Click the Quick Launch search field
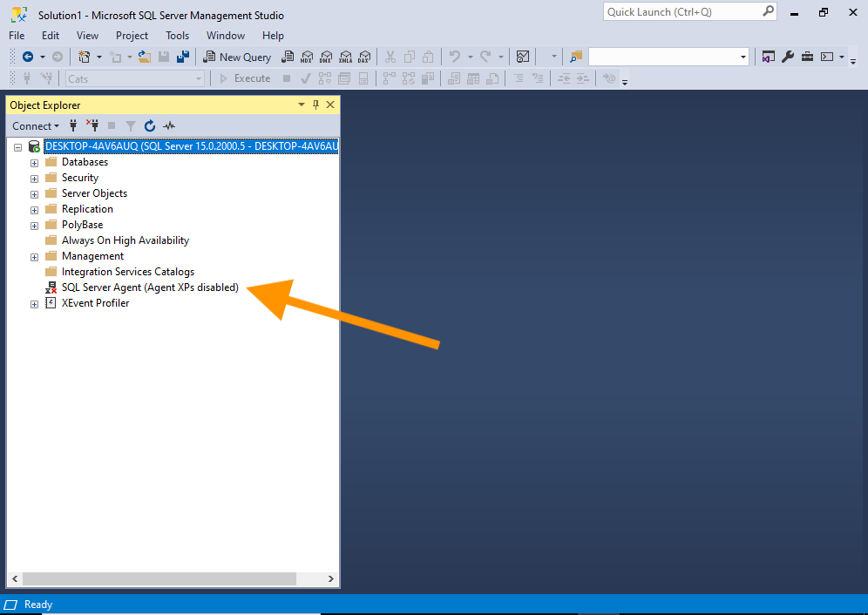The height and width of the screenshot is (615, 868). (x=682, y=12)
